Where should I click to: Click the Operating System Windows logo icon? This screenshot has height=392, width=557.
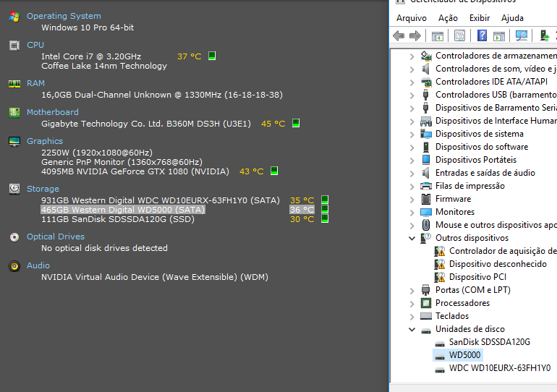click(x=14, y=17)
